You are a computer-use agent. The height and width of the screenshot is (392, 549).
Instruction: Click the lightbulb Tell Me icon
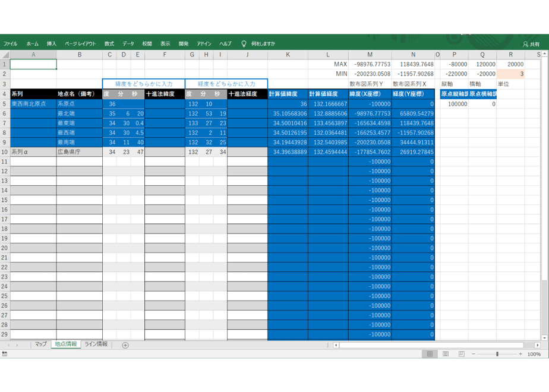coord(244,44)
